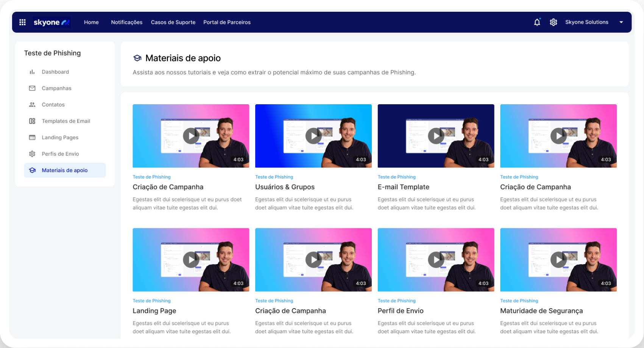Click the Materiais de apoio graduation cap icon
The image size is (644, 348).
point(32,170)
